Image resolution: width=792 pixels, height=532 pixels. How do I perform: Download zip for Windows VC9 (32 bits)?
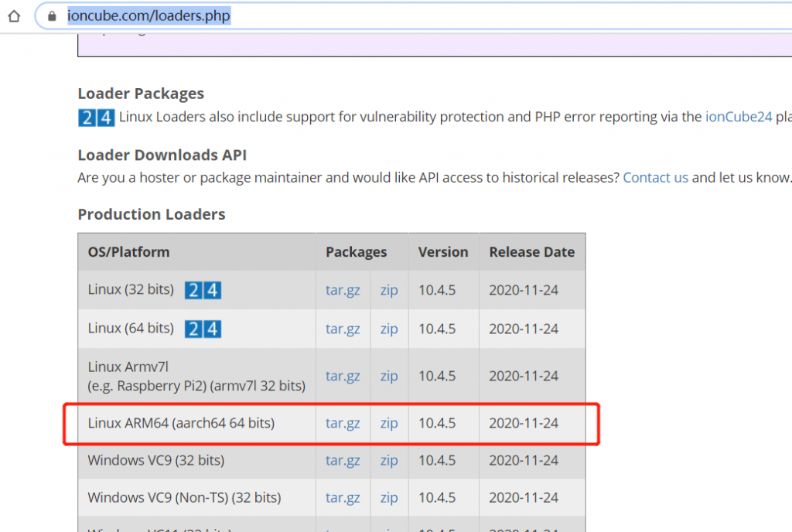(x=389, y=460)
